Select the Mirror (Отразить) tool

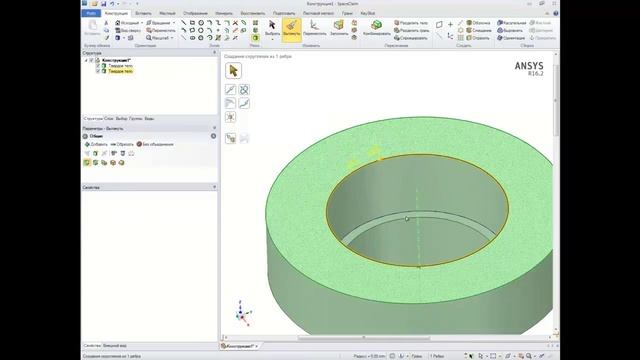click(x=478, y=38)
